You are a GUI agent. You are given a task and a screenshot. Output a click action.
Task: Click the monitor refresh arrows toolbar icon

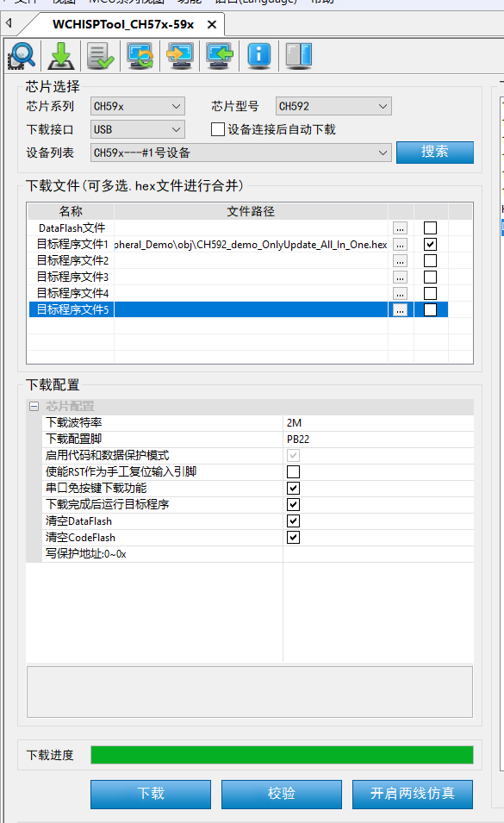tap(140, 56)
